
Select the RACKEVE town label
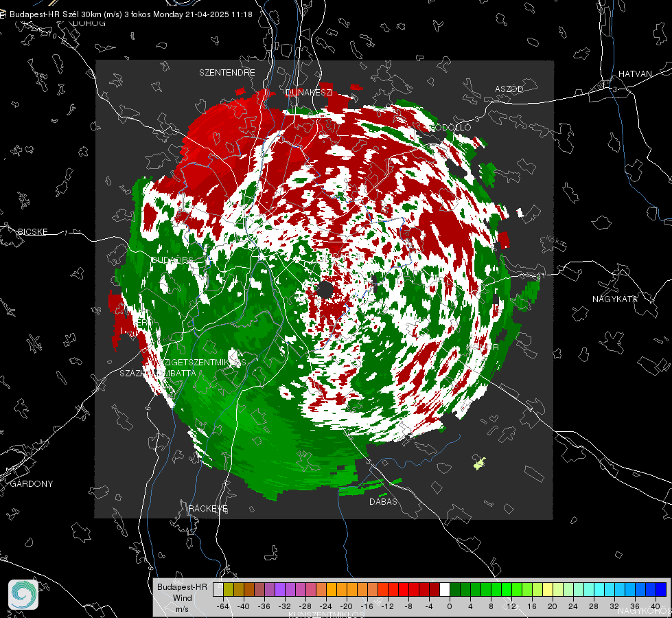click(208, 509)
